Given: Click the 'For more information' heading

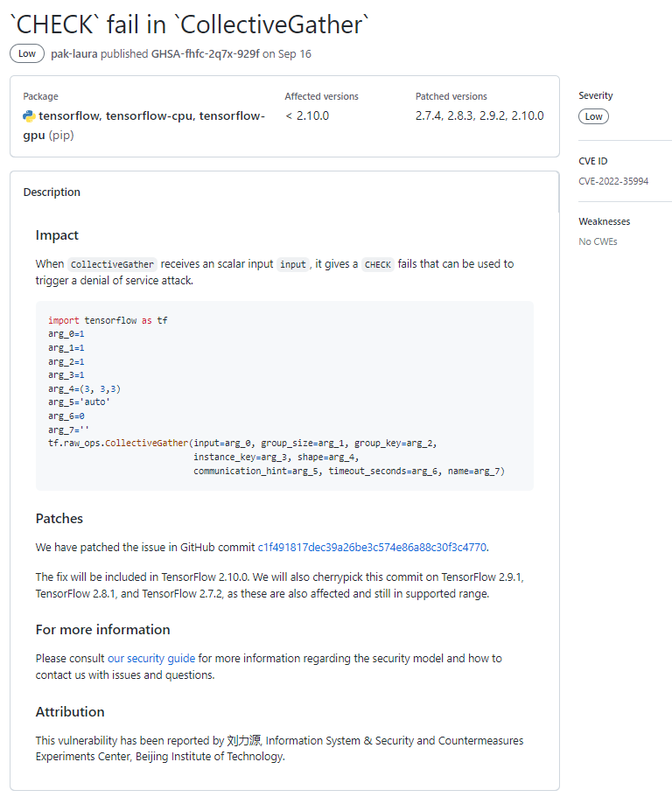Looking at the screenshot, I should pyautogui.click(x=102, y=630).
